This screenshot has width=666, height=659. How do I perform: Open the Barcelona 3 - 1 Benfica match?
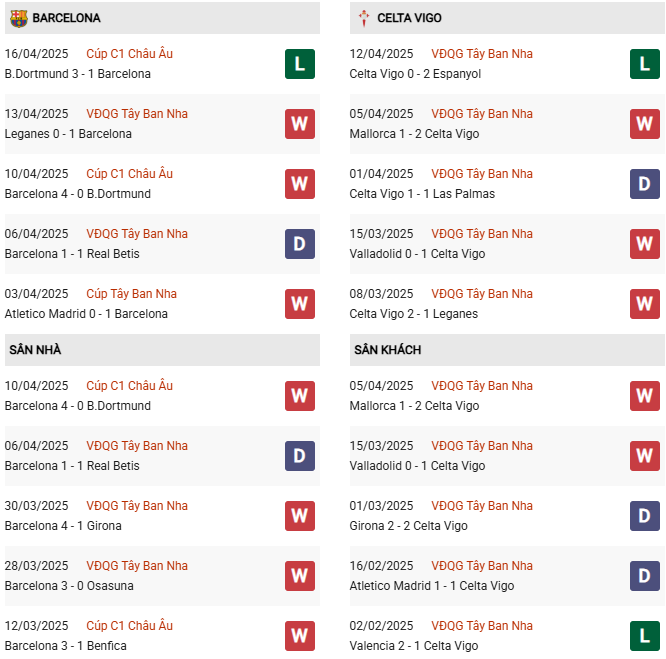tap(65, 646)
